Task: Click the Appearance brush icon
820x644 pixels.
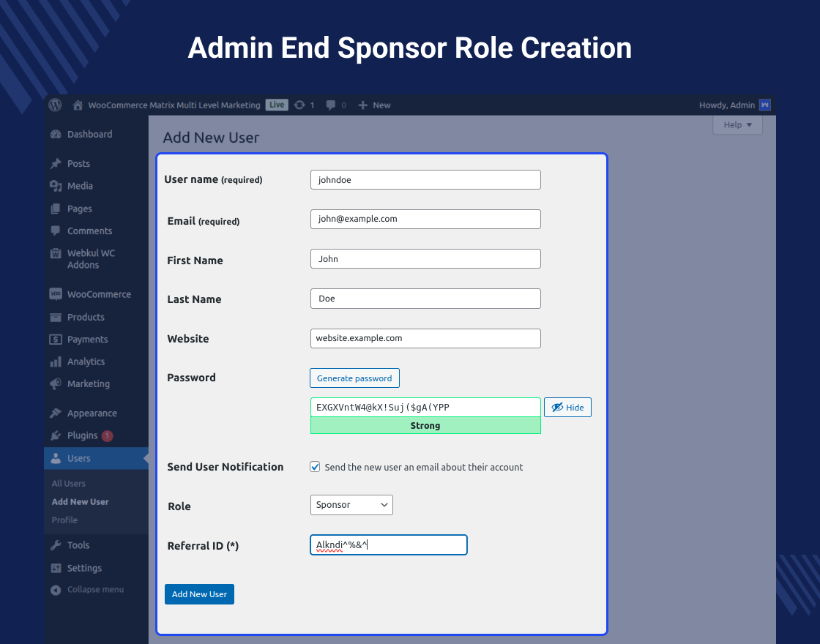Action: [x=56, y=413]
